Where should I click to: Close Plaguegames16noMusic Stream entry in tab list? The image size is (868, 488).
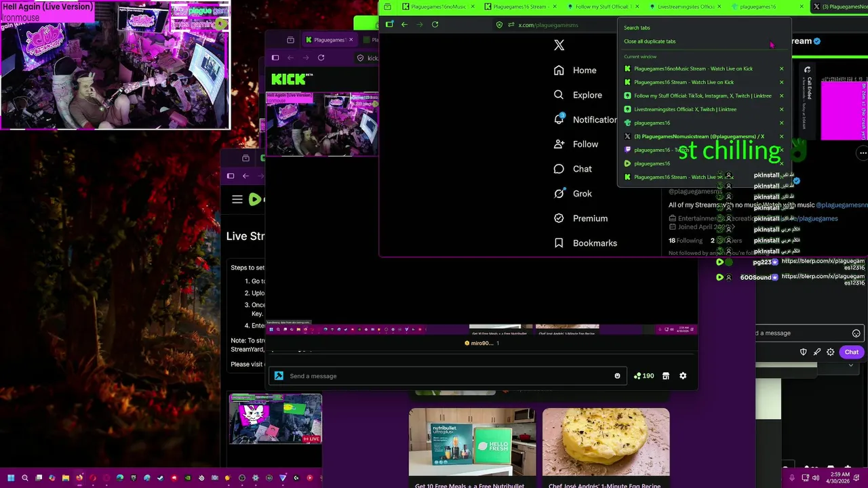click(x=781, y=68)
